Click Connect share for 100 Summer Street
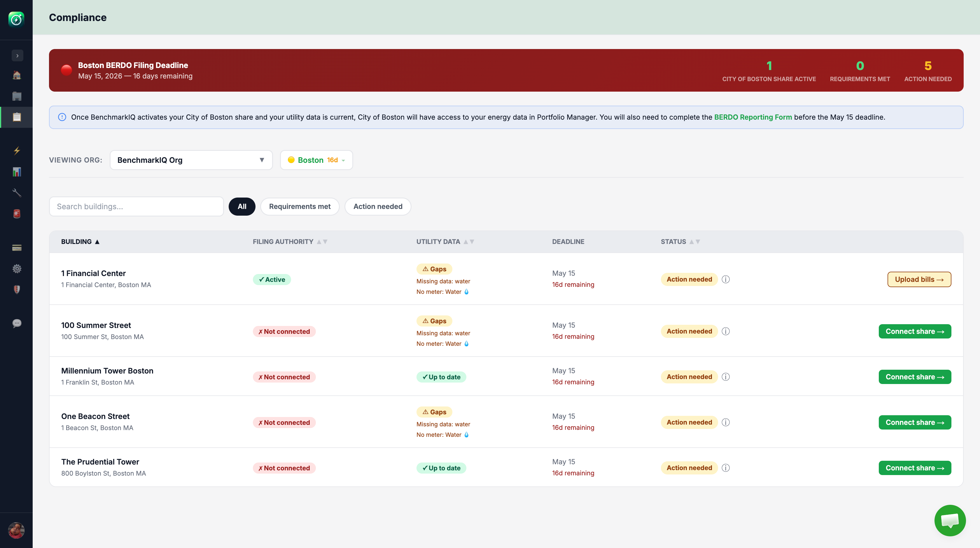 (915, 331)
